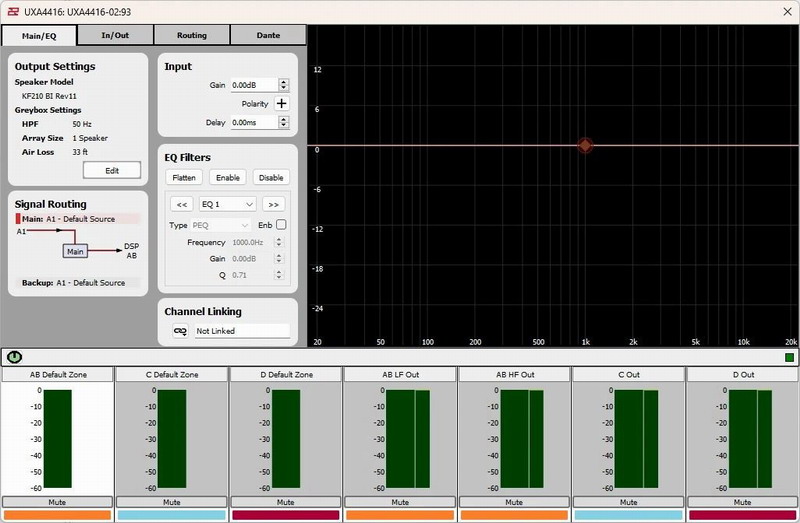This screenshot has height=523, width=800.
Task: Go to next EQ filter band
Action: [x=274, y=204]
